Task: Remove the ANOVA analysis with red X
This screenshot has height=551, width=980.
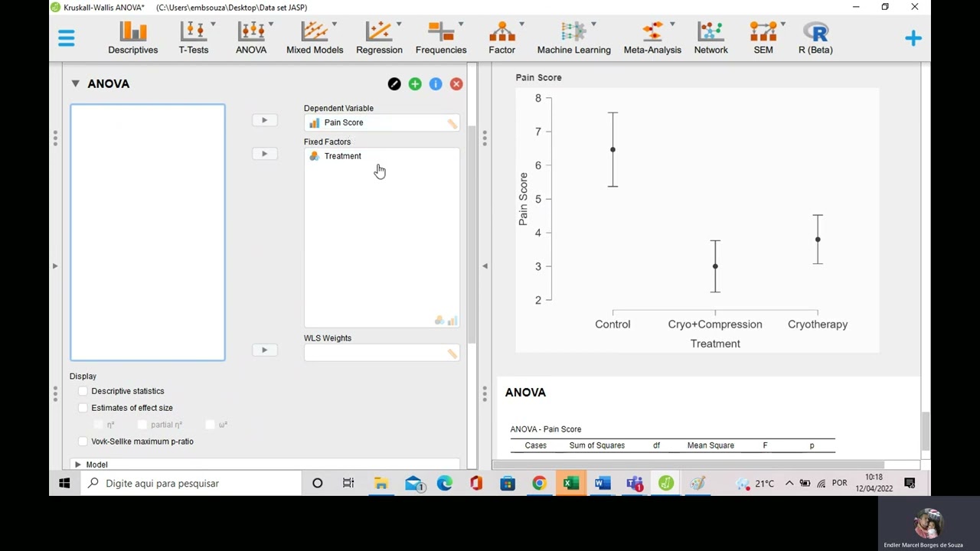Action: tap(456, 84)
